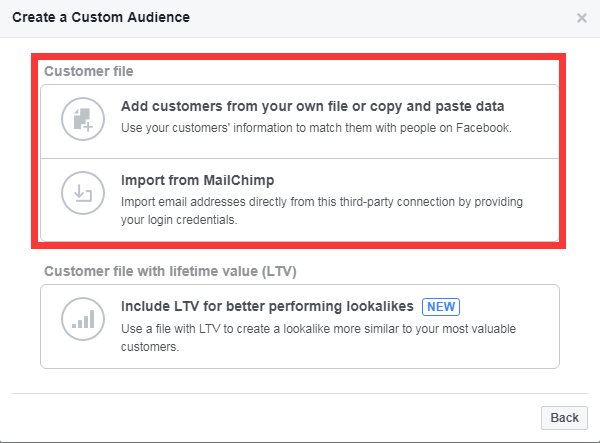Click the Back button
Viewport: 600px width, 443px height.
(x=564, y=418)
